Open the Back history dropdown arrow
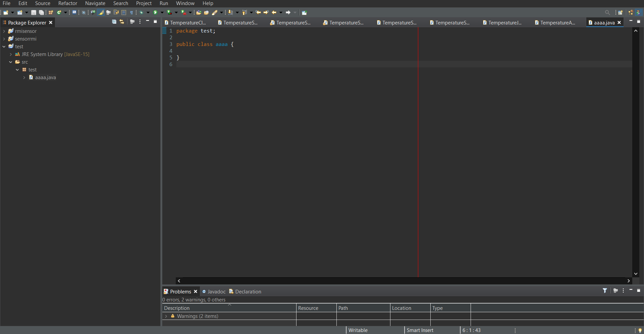The image size is (644, 334). coord(281,13)
